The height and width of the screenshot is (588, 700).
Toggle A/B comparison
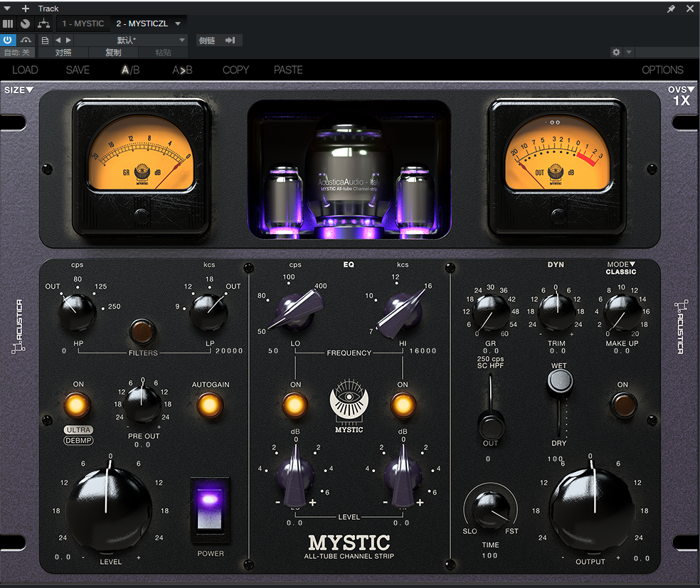click(131, 70)
